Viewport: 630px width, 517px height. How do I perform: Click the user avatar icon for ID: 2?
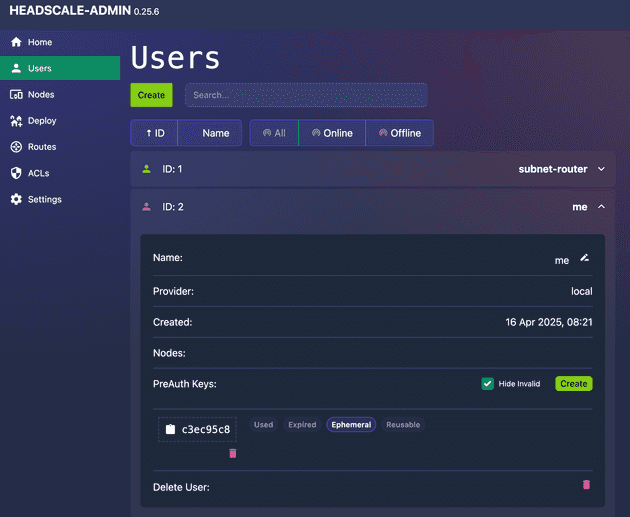[147, 207]
